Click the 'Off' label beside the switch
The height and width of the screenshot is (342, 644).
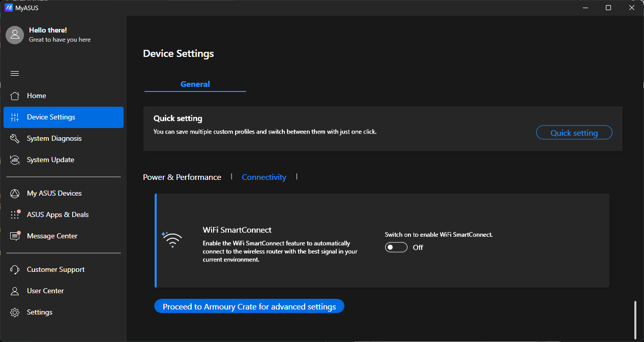tap(418, 247)
